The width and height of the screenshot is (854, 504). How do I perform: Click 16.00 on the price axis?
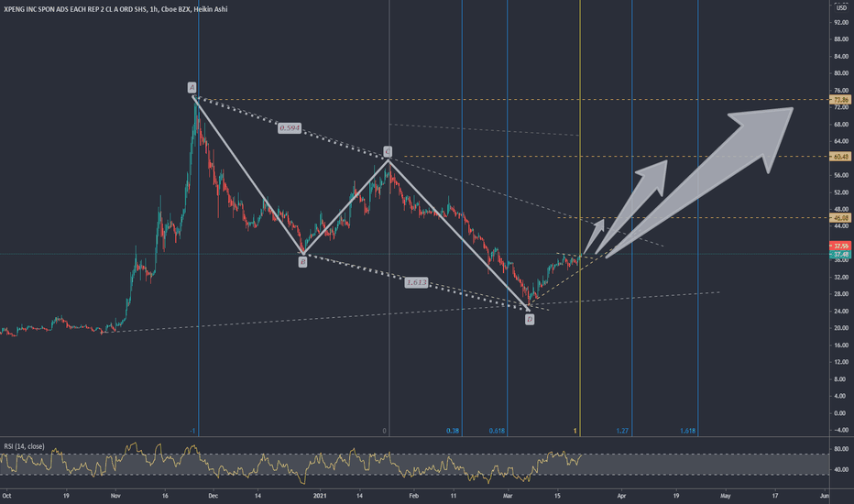coord(841,345)
